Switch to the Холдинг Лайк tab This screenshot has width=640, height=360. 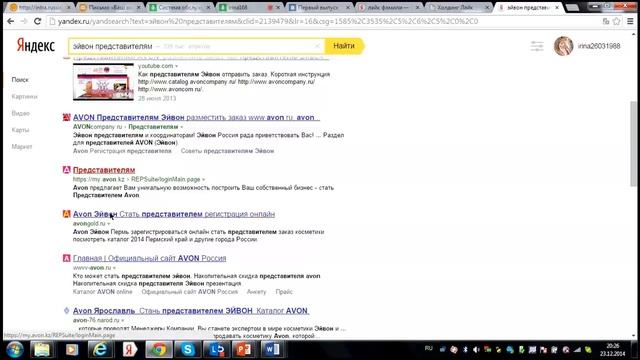458,7
